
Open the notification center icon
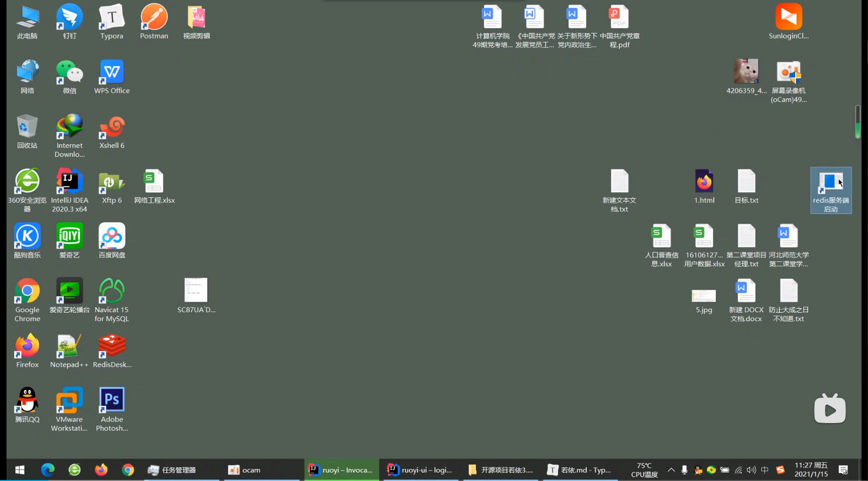[x=844, y=470]
